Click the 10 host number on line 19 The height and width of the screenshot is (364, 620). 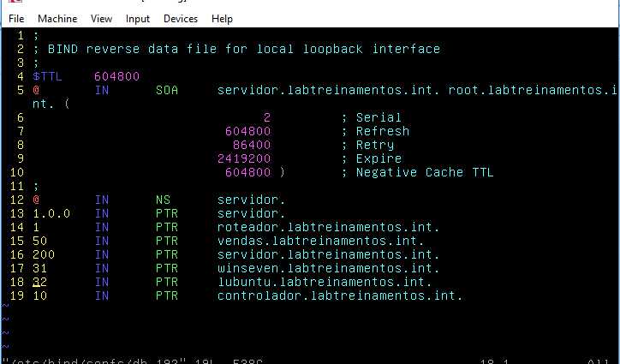[40, 296]
